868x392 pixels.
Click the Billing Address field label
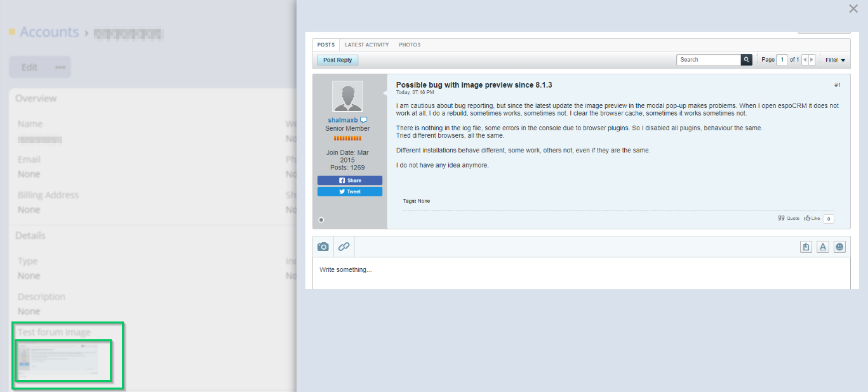[x=48, y=195]
